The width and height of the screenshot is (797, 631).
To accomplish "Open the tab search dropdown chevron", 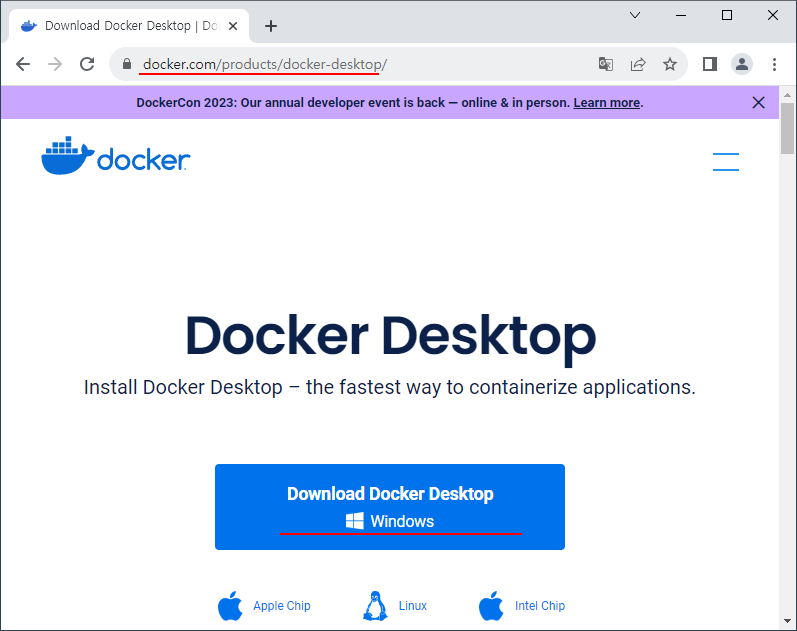I will [x=635, y=15].
